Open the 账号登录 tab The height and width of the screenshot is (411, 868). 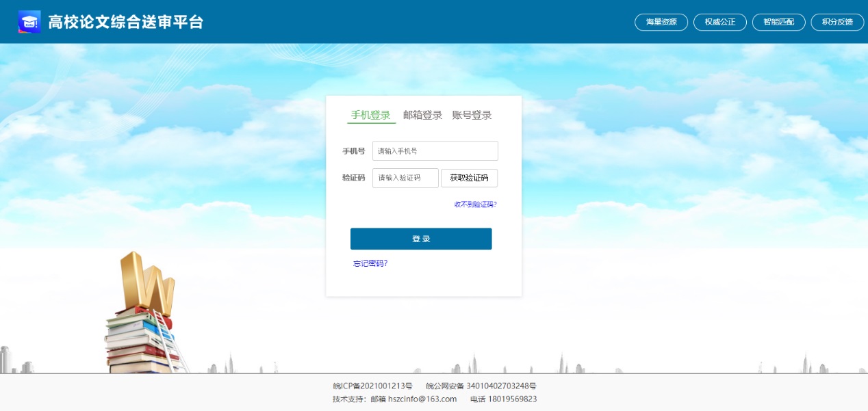click(x=472, y=114)
